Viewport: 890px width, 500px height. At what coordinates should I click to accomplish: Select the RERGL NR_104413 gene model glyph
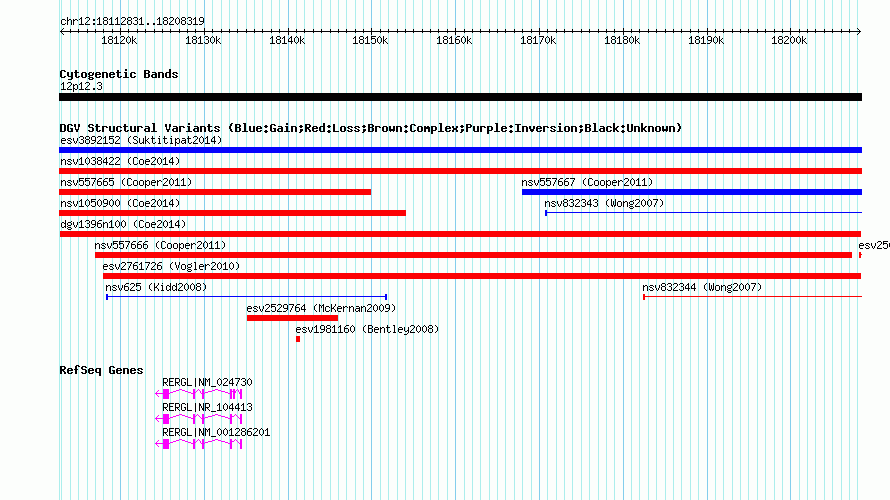point(199,419)
